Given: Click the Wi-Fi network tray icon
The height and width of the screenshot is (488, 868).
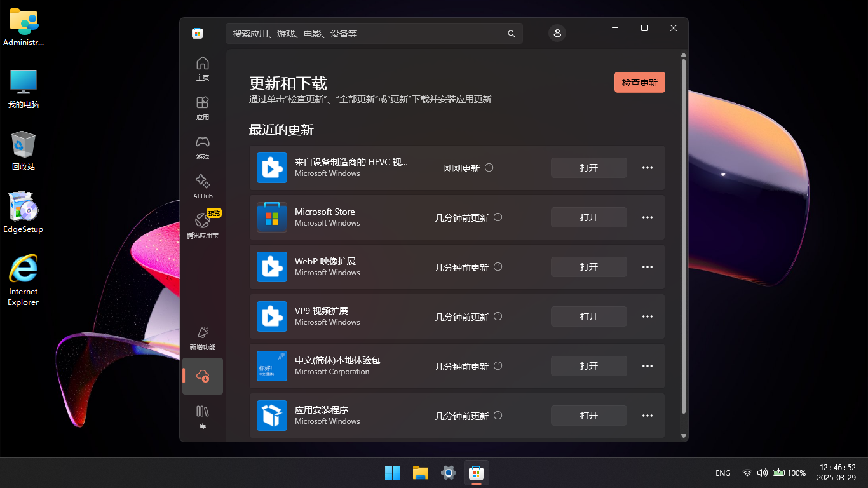Looking at the screenshot, I should pos(747,473).
